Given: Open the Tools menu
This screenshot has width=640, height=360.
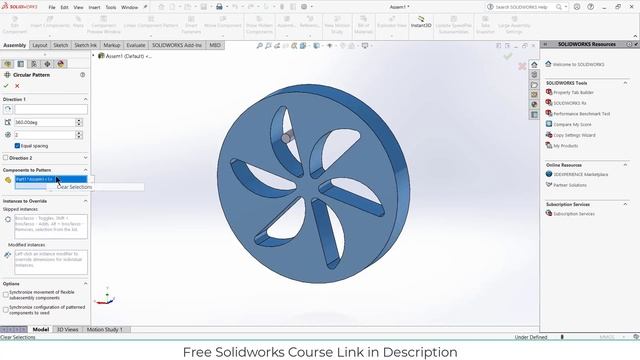Looking at the screenshot, I should [111, 7].
